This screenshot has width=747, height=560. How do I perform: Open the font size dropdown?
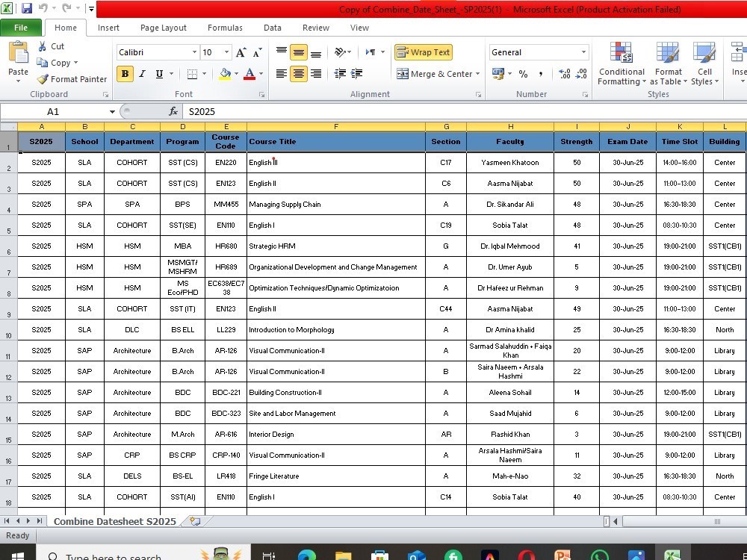point(227,52)
